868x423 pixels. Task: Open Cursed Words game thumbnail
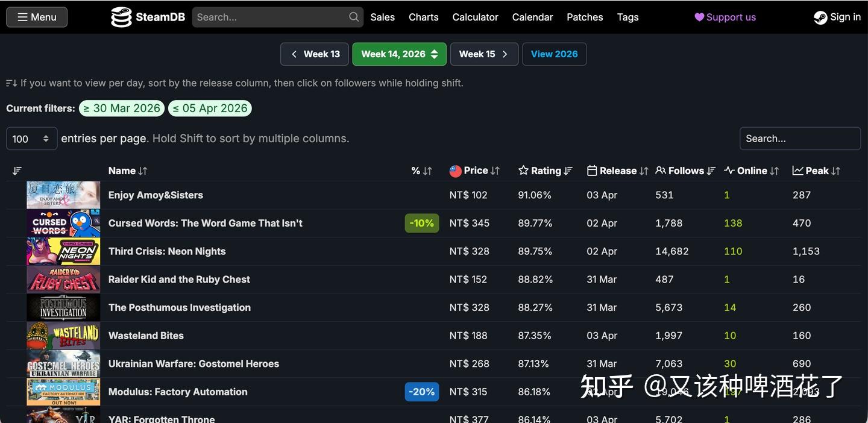tap(63, 224)
